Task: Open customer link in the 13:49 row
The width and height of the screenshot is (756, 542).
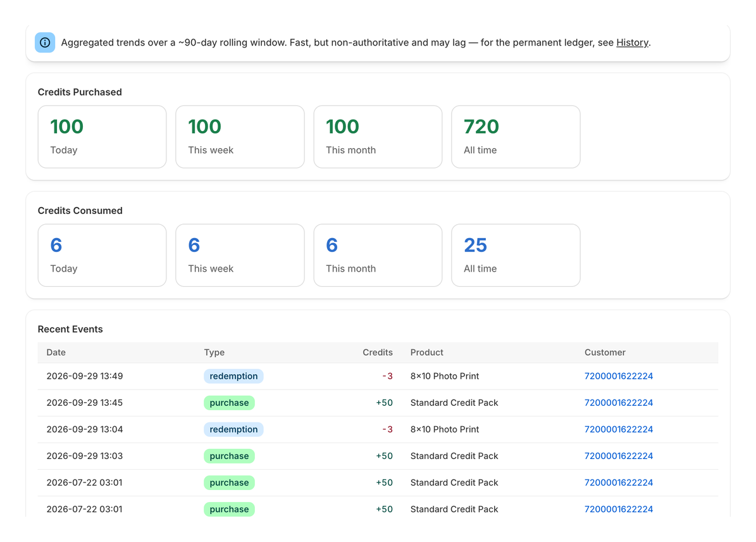Action: (x=619, y=376)
